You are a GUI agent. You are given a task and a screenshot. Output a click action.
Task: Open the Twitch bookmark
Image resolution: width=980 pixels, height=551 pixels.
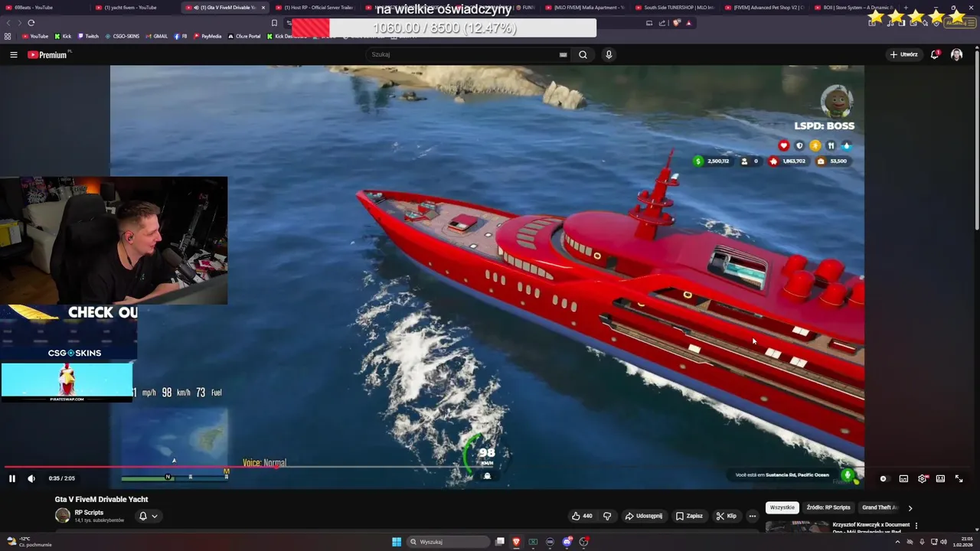click(x=88, y=36)
